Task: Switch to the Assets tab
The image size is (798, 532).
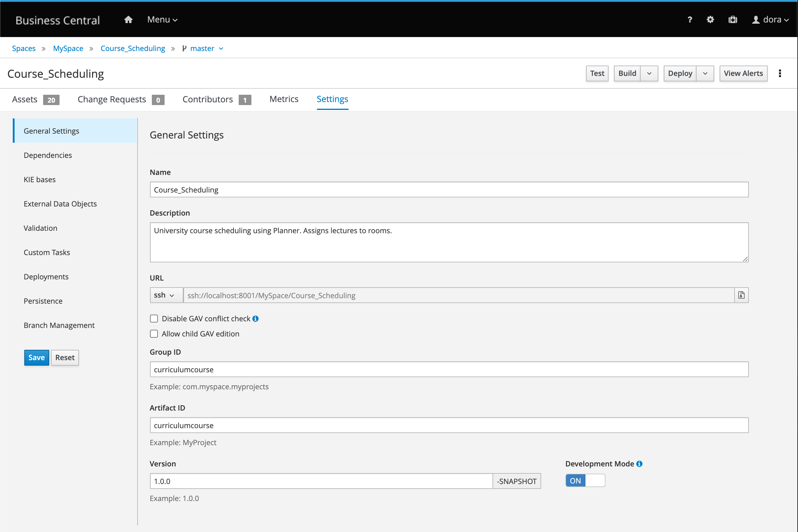Action: pyautogui.click(x=25, y=99)
